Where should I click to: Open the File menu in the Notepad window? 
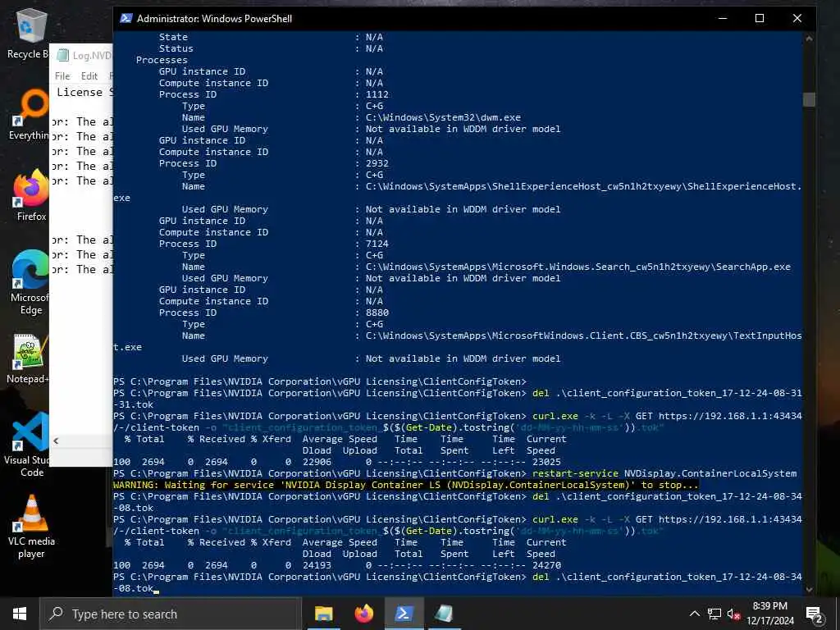click(62, 76)
